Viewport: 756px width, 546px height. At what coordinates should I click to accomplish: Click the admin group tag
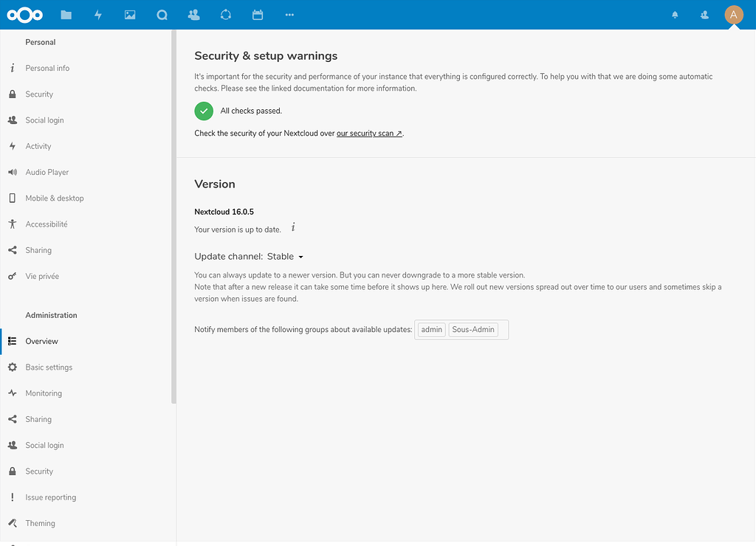point(431,330)
